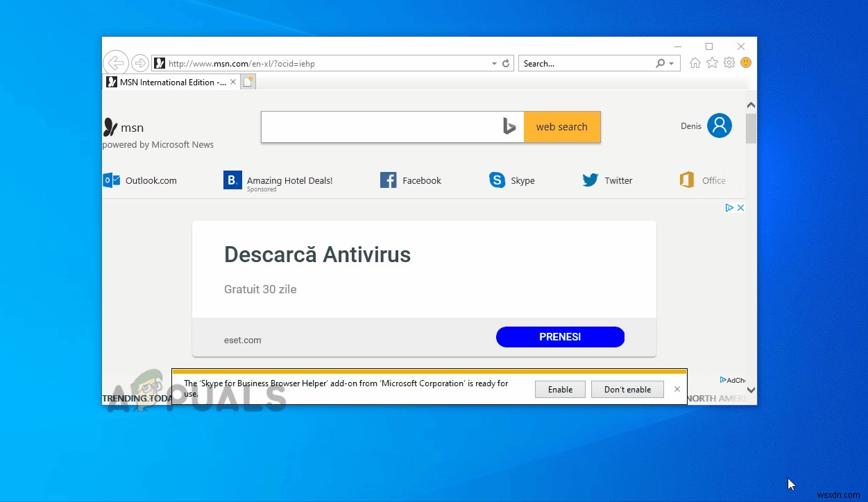Click the web search button

pyautogui.click(x=561, y=126)
